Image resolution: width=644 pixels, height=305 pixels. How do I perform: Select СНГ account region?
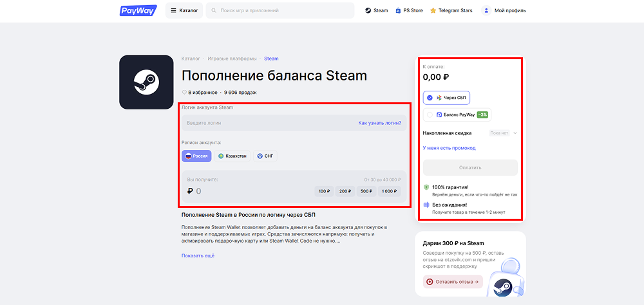click(x=265, y=156)
